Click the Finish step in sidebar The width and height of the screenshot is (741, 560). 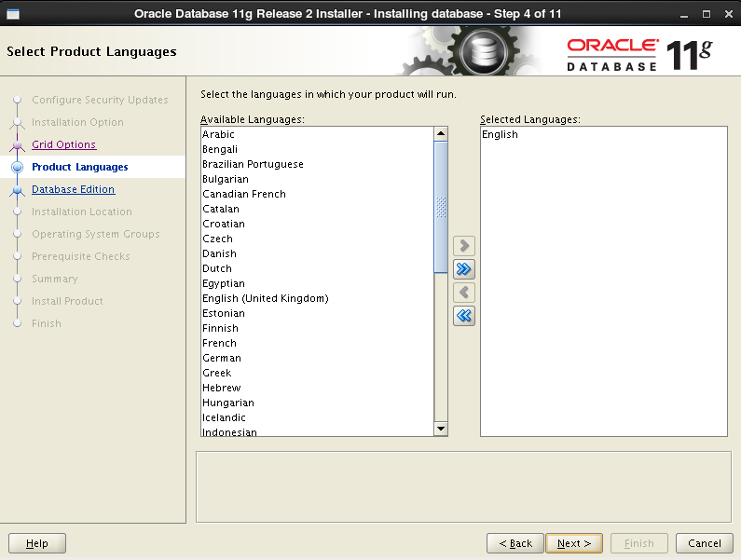(47, 323)
